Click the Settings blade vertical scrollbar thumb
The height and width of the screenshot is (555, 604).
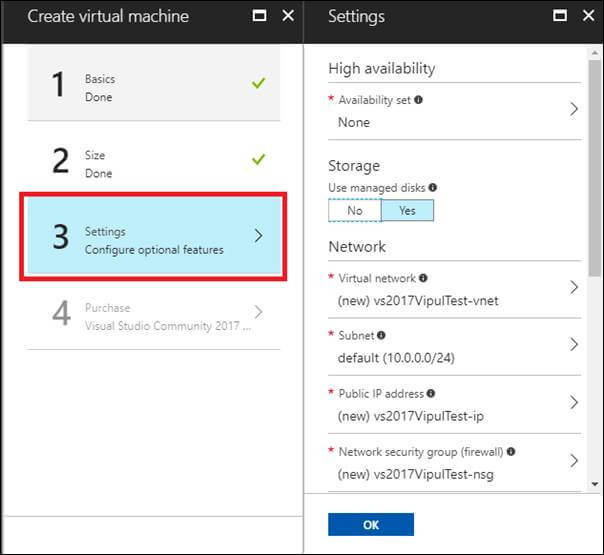pos(595,168)
